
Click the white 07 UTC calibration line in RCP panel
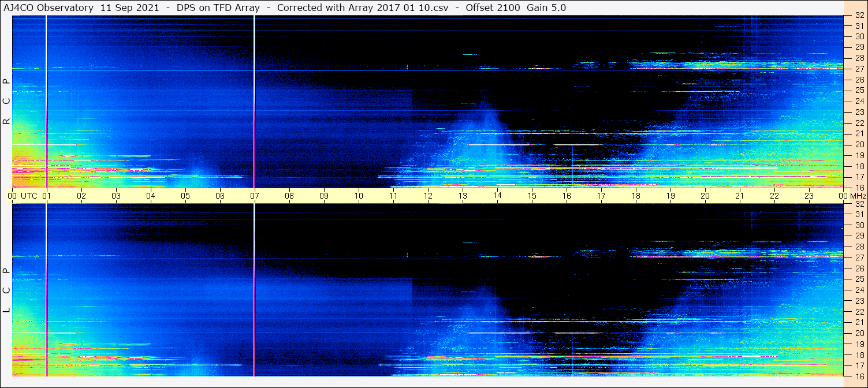[254, 102]
